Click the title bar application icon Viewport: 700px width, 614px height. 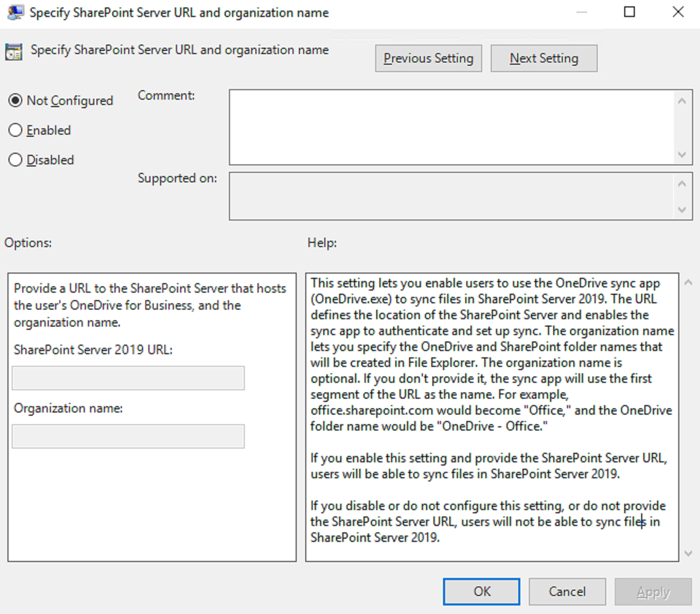coord(15,12)
